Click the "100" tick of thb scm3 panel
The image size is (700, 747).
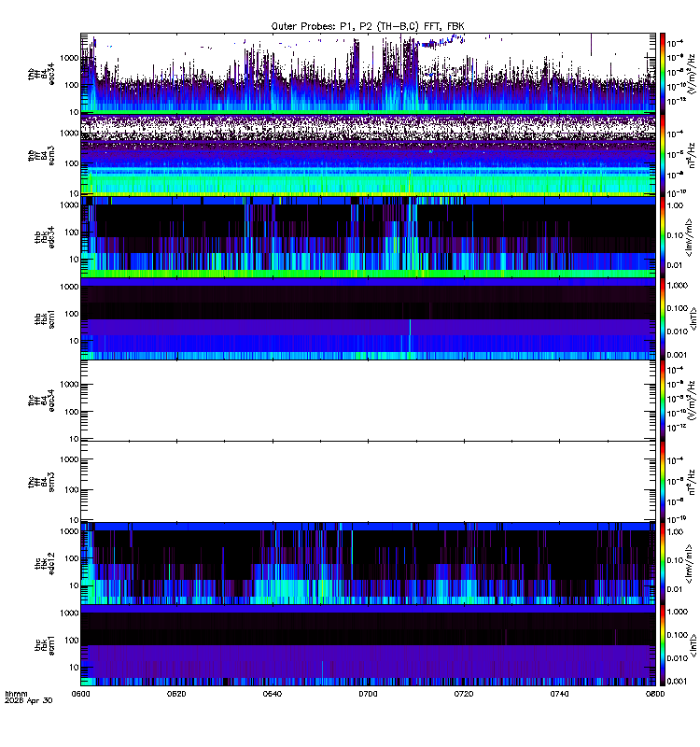(72, 163)
